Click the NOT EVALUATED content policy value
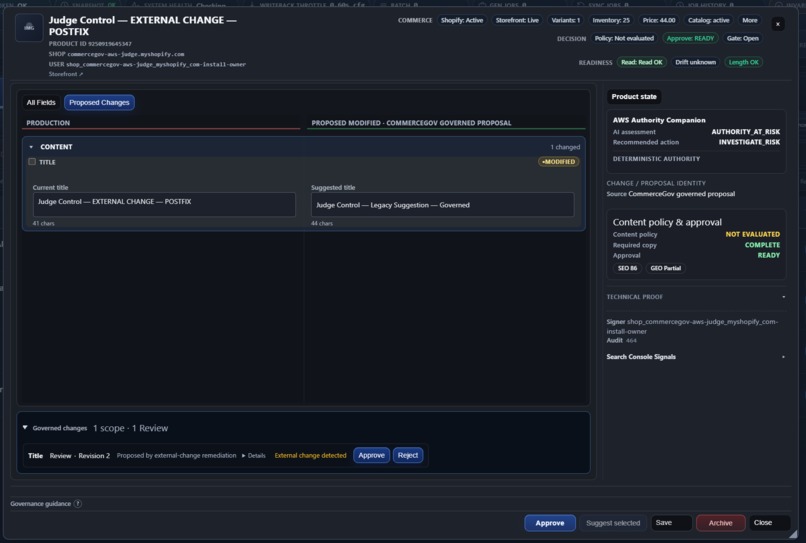The width and height of the screenshot is (806, 543). click(x=753, y=234)
